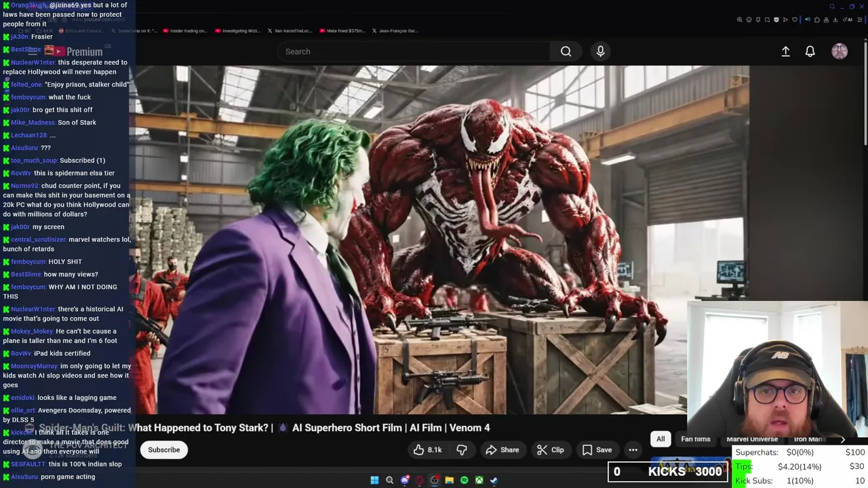Select the Fan films filter chip
868x488 pixels.
(x=695, y=439)
